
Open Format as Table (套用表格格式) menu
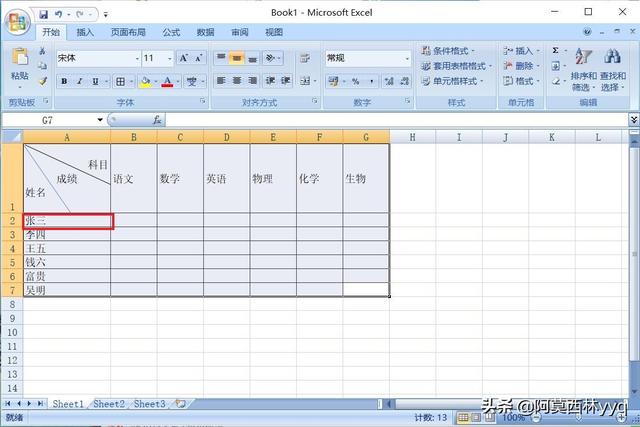[x=457, y=66]
